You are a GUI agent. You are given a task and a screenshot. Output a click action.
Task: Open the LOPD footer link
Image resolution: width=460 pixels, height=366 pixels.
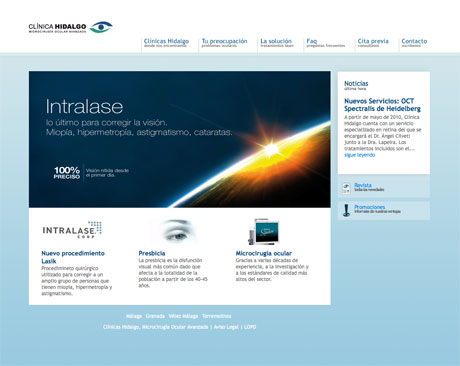coord(250,327)
